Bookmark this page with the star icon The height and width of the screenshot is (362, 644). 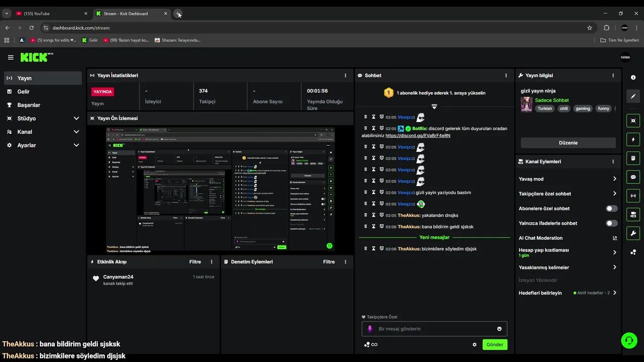click(x=590, y=28)
